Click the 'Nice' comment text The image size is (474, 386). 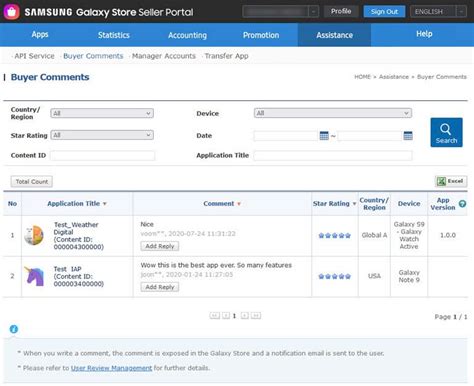147,224
